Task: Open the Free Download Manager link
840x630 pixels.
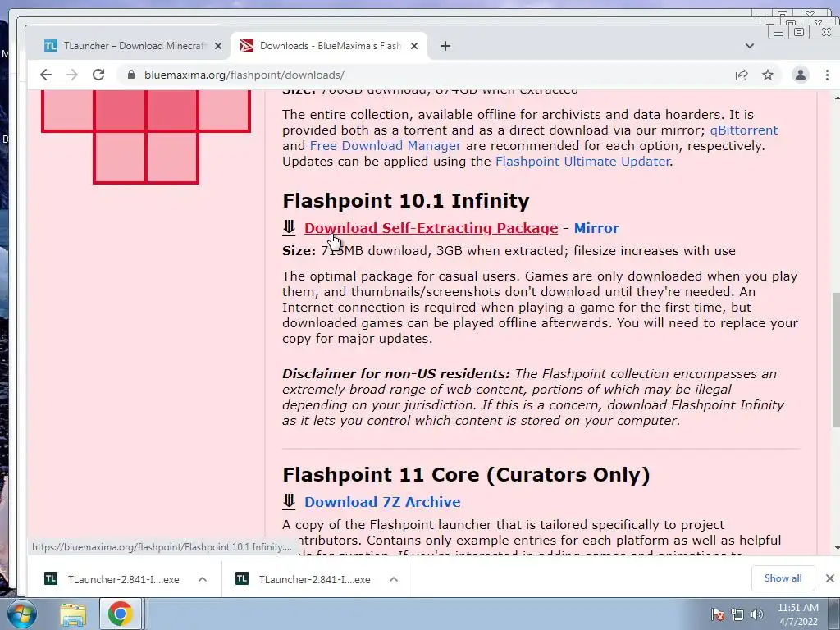Action: tap(386, 146)
